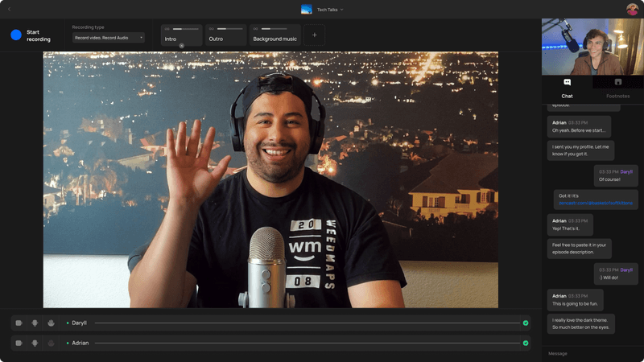Viewport: 644px width, 362px height.
Task: Focus the chat Message input field
Action: [x=592, y=353]
